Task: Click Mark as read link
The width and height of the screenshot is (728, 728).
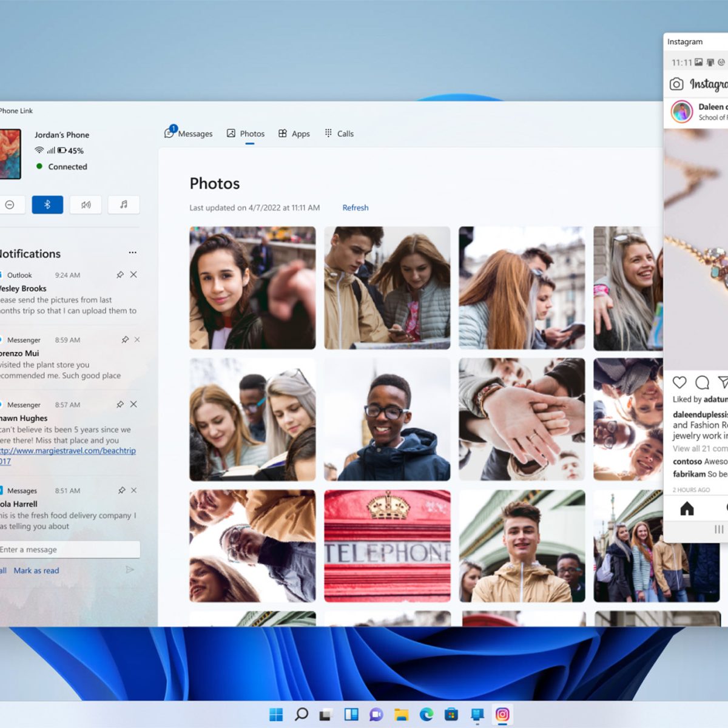Action: pyautogui.click(x=36, y=570)
